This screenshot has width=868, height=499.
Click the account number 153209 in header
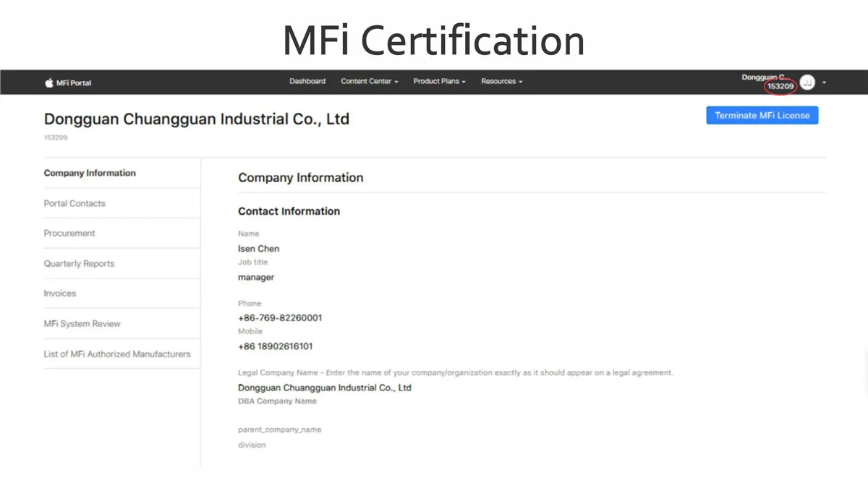point(780,86)
